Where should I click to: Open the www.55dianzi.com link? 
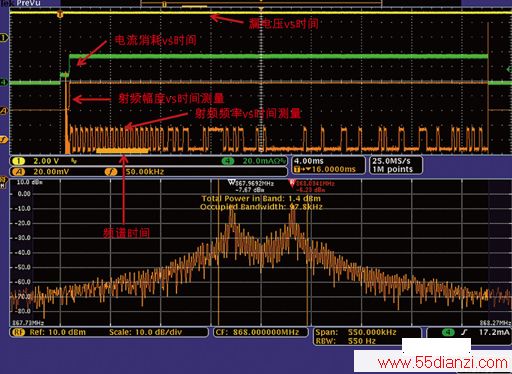443,363
